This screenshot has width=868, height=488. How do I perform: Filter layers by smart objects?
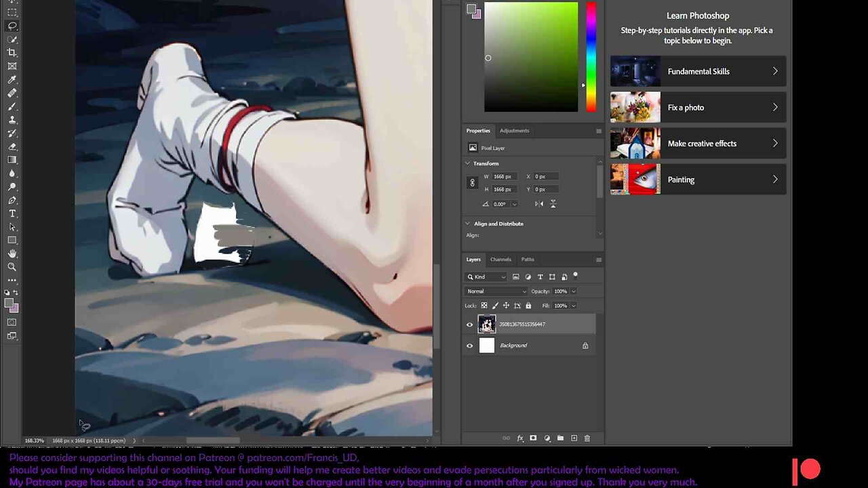(564, 277)
